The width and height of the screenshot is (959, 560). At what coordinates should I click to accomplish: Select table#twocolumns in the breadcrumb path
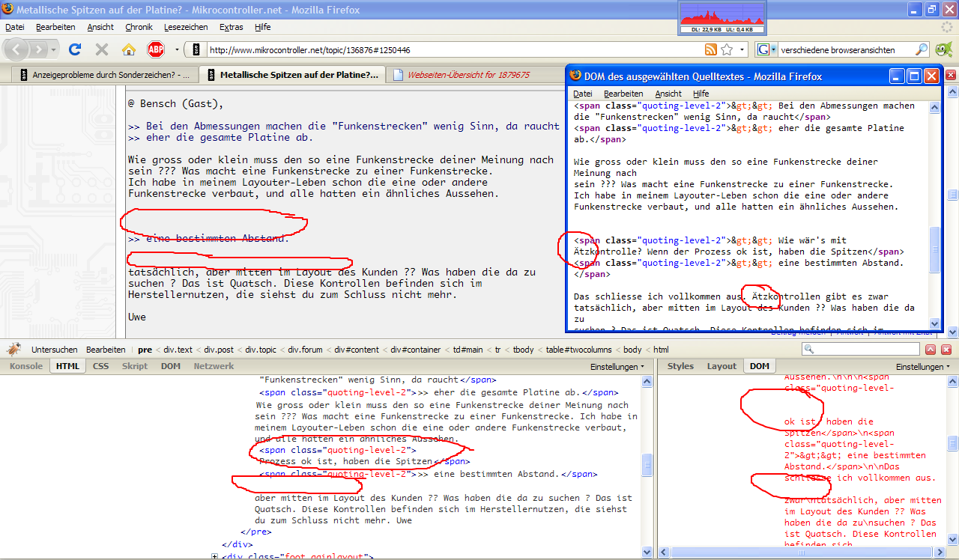578,350
